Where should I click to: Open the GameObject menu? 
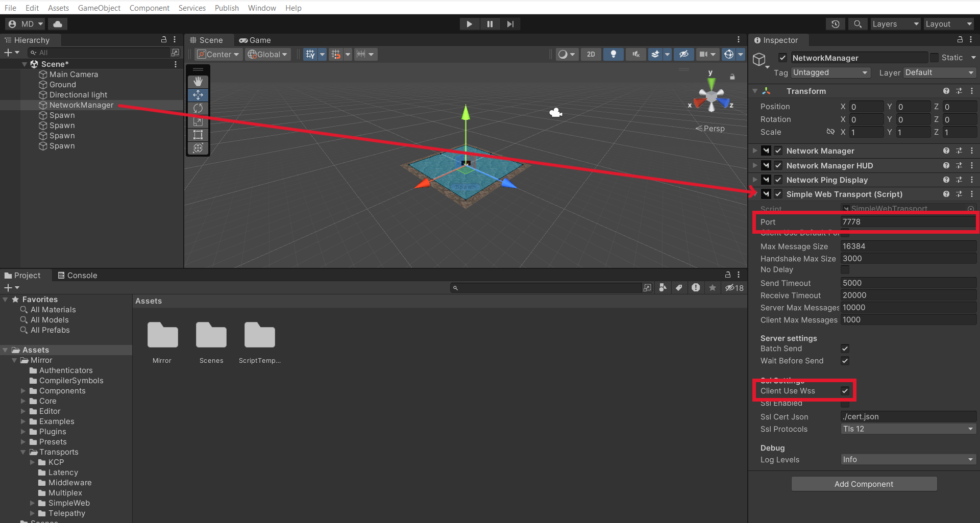(x=99, y=8)
